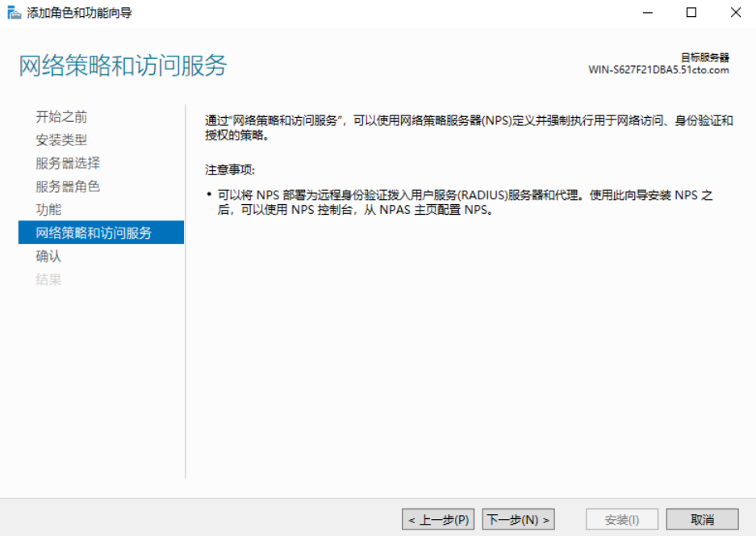756x536 pixels.
Task: Minimize the 添加角色和功能向导 window
Action: tap(647, 13)
